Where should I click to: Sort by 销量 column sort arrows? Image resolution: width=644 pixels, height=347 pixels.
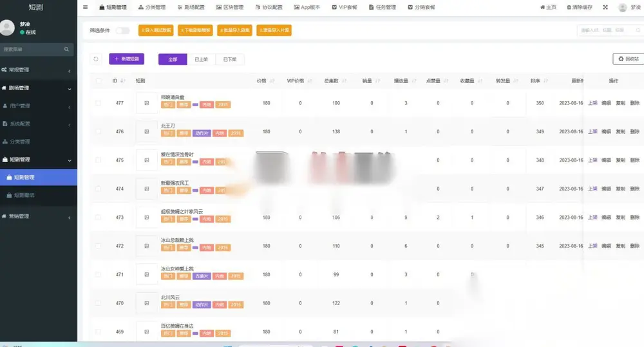tap(378, 81)
